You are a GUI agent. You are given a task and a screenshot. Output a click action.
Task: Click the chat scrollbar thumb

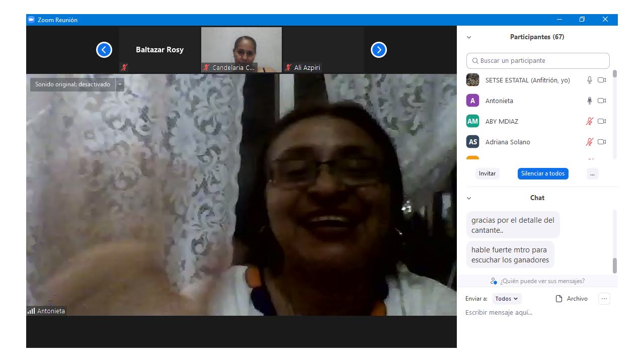coord(615,265)
